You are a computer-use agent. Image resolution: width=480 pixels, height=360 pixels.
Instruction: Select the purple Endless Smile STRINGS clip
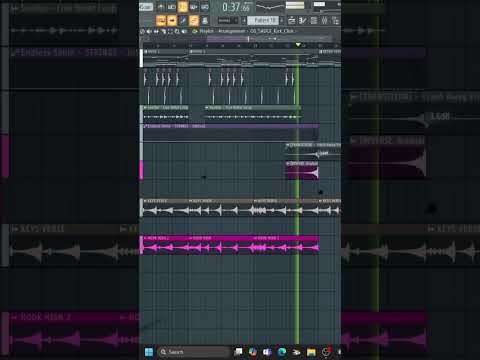coord(231,133)
